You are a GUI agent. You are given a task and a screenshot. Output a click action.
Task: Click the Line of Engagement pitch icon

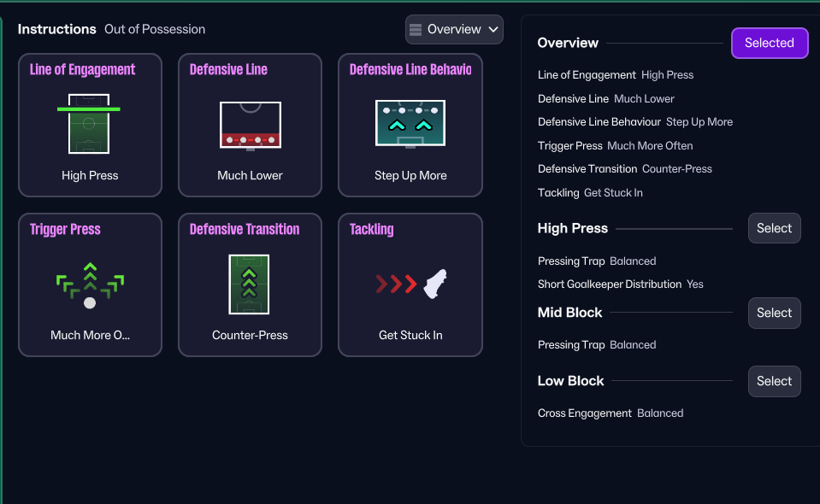[89, 124]
